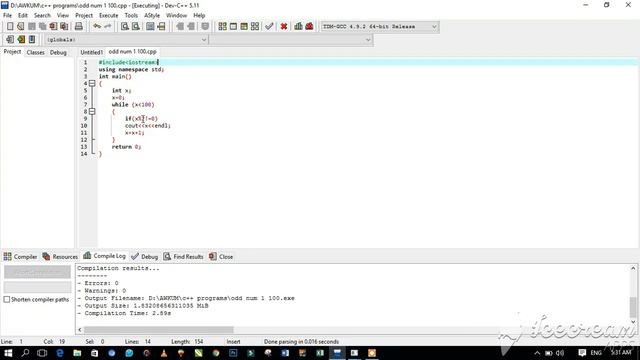Open the Edit menu
This screenshot has width=640, height=360.
[x=23, y=15]
